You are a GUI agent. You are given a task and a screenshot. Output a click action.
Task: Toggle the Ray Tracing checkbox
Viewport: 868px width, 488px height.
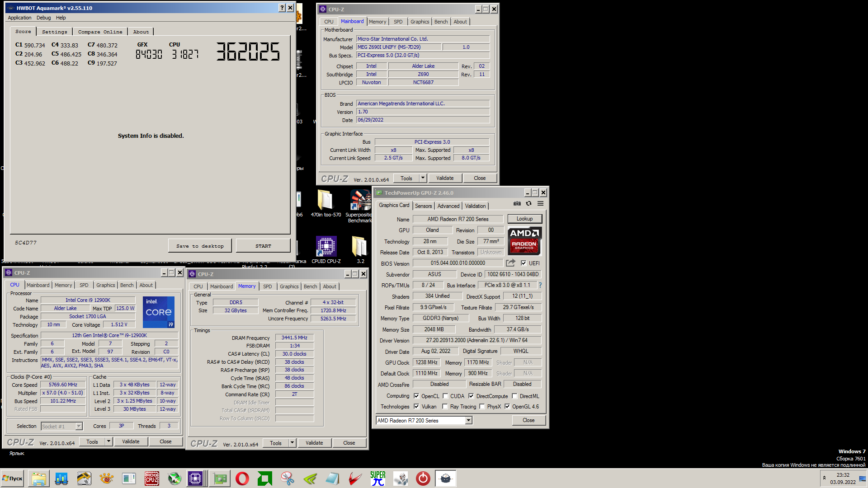445,406
